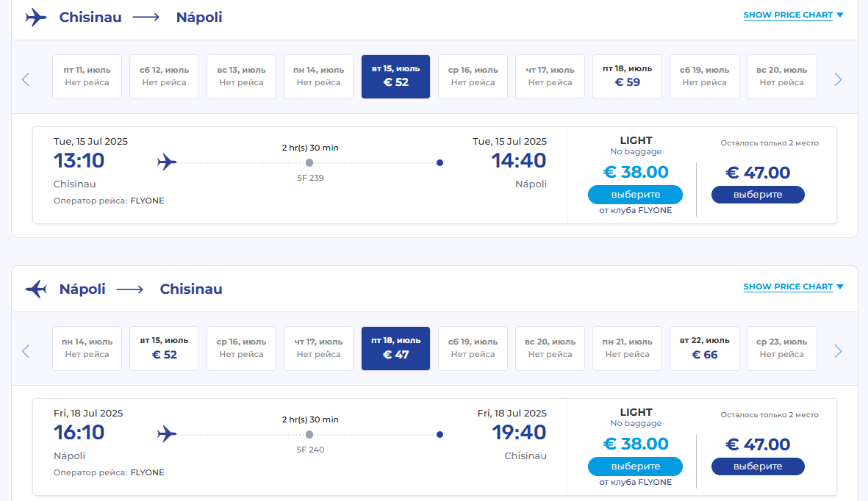Go to next outbound dates arrow
This screenshot has width=868, height=501.
[838, 80]
